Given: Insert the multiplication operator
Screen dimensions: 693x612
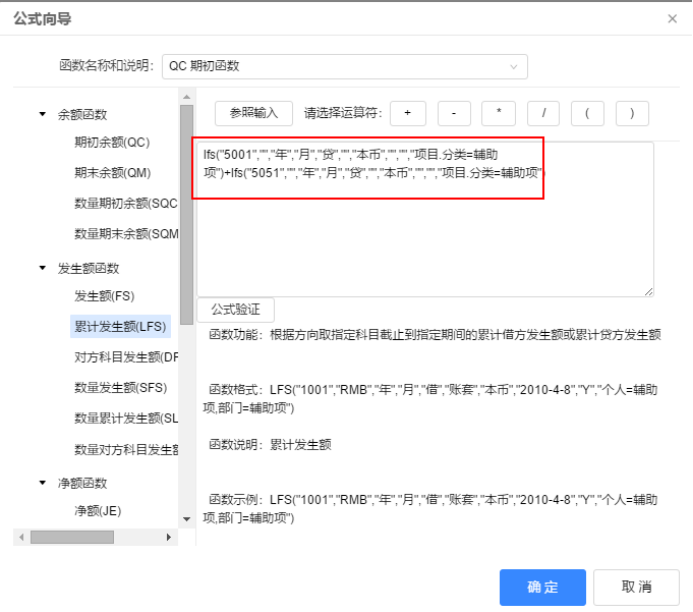Looking at the screenshot, I should (498, 113).
